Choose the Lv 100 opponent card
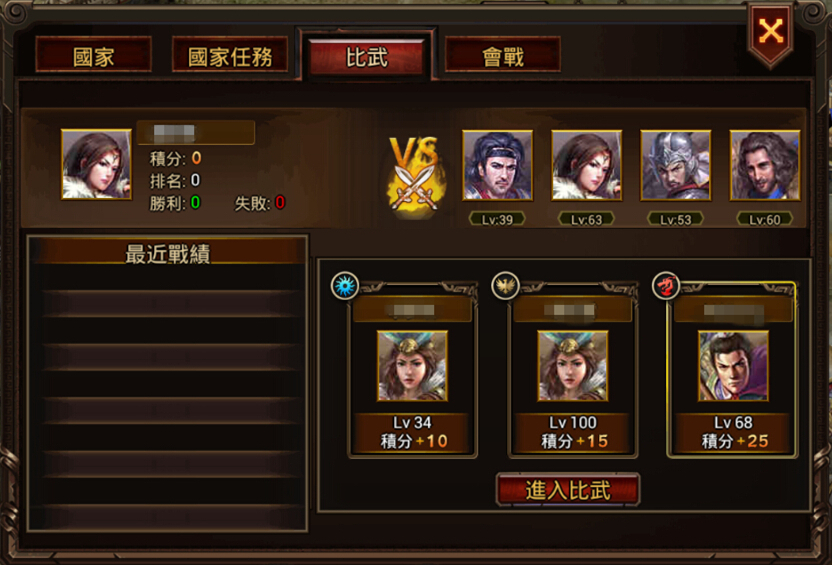Image resolution: width=832 pixels, height=565 pixels. click(573, 371)
